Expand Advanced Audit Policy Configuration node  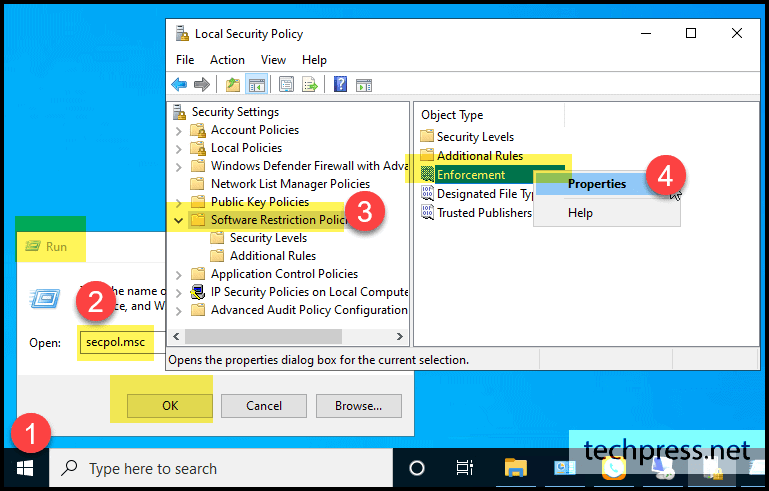[x=179, y=311]
